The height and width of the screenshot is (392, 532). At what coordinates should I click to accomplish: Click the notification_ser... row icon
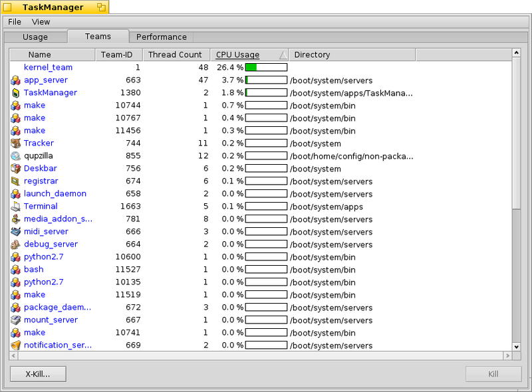15,345
